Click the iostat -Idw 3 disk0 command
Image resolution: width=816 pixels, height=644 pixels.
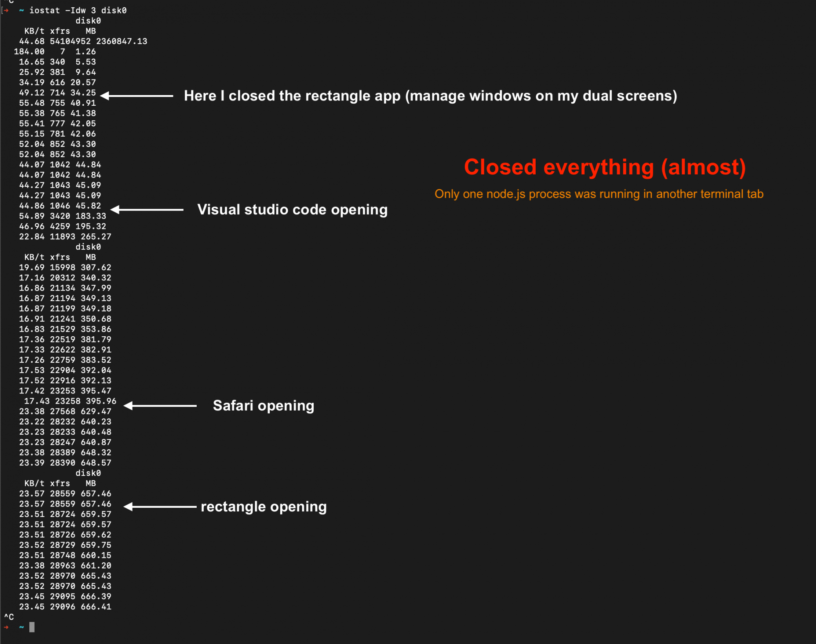click(x=78, y=11)
